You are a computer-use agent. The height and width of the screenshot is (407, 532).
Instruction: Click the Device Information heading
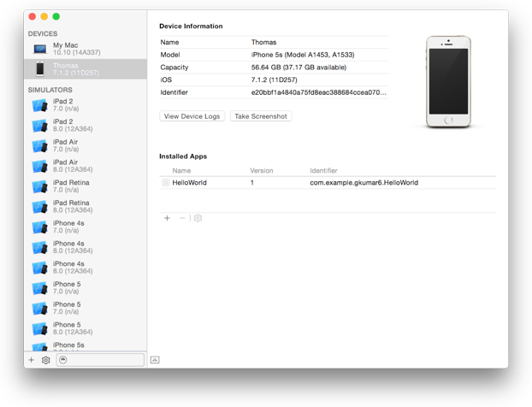(x=191, y=27)
